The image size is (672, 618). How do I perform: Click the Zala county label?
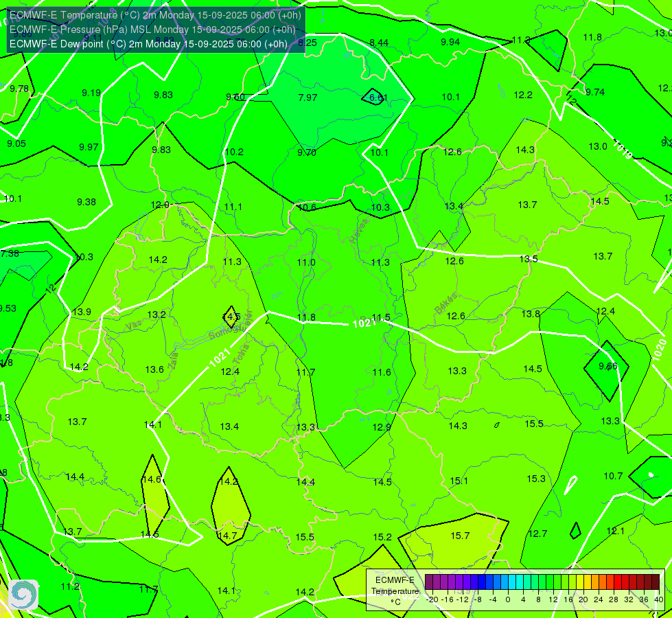(x=174, y=360)
